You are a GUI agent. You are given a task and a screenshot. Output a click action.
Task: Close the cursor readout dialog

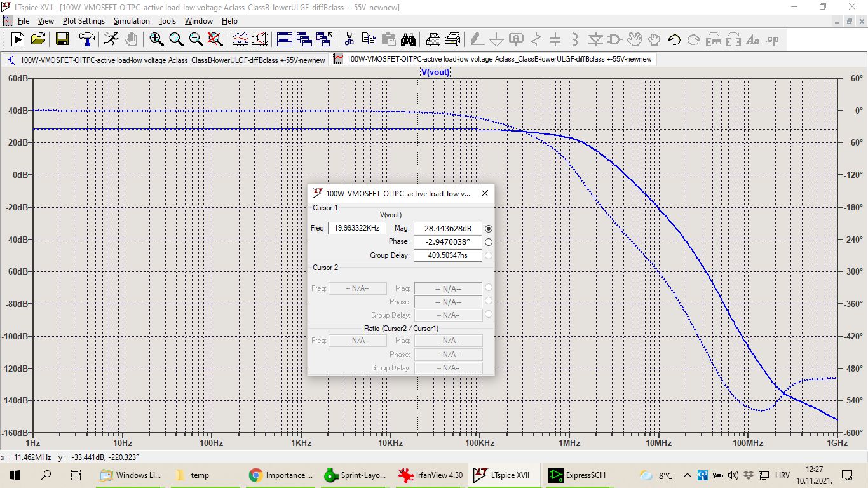pyautogui.click(x=484, y=193)
